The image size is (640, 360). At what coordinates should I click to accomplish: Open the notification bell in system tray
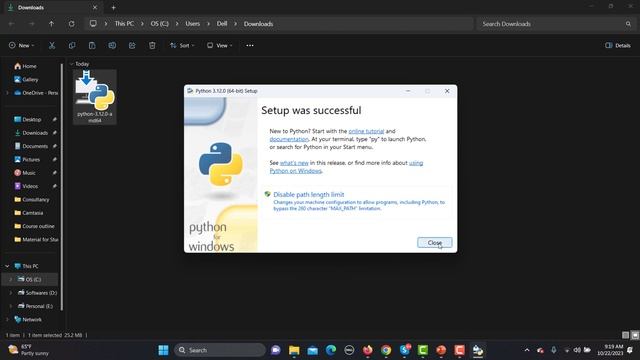[630, 350]
